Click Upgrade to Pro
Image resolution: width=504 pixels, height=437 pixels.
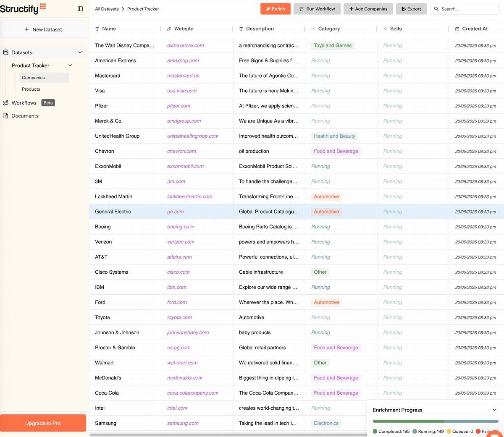click(x=43, y=423)
